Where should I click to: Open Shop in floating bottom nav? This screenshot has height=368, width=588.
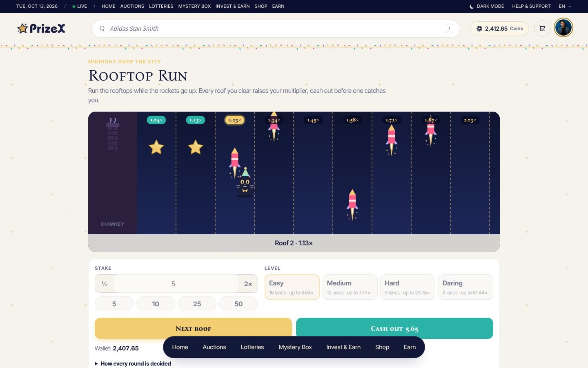382,347
